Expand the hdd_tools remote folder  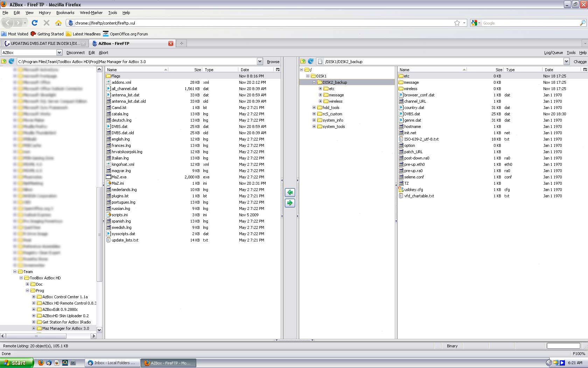pos(314,108)
